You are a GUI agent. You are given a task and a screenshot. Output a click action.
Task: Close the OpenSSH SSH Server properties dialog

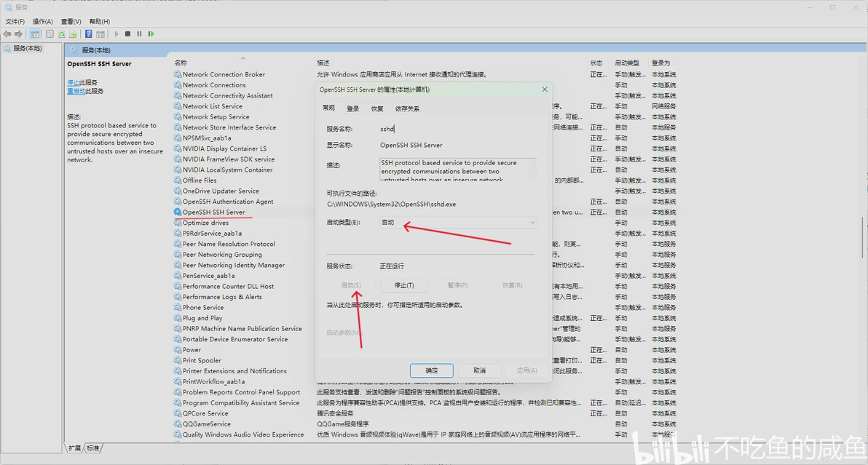tap(545, 89)
